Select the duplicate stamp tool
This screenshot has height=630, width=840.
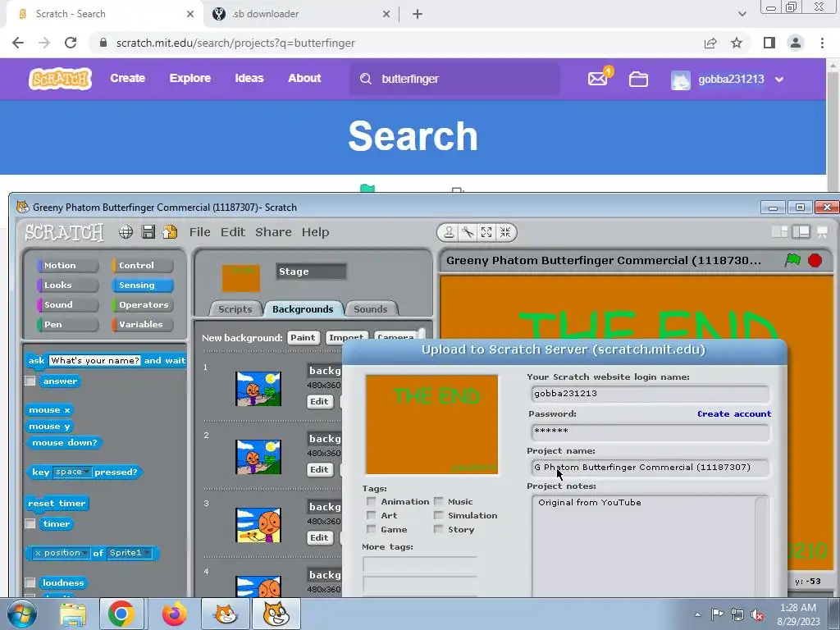[449, 232]
